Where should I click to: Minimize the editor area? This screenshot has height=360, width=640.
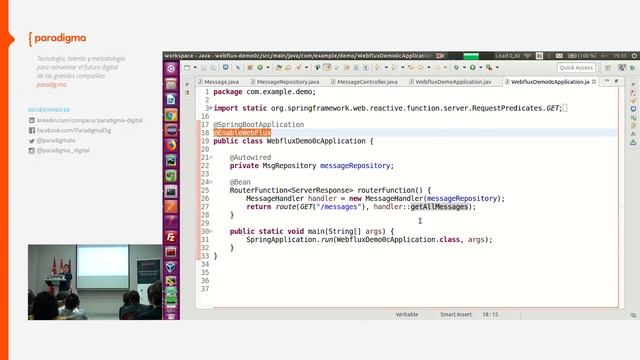click(x=607, y=81)
